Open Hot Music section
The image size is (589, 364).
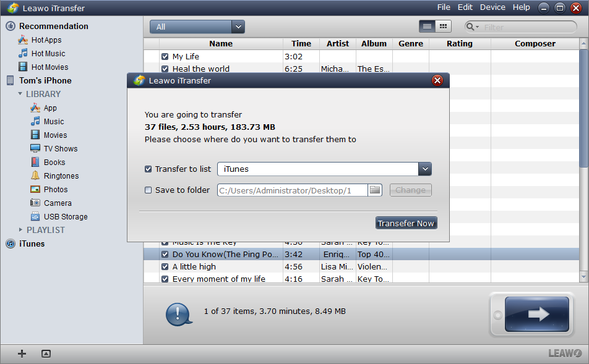[x=48, y=53]
